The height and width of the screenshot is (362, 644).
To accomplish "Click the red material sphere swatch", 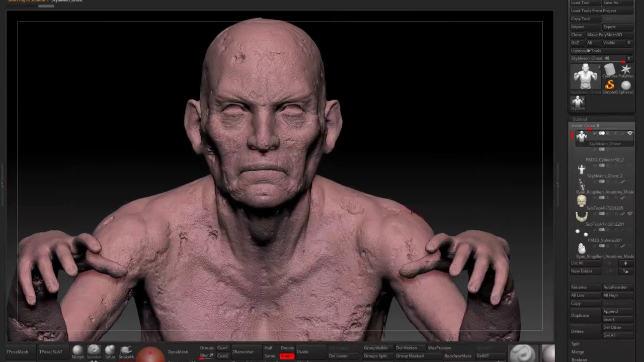I will (150, 355).
